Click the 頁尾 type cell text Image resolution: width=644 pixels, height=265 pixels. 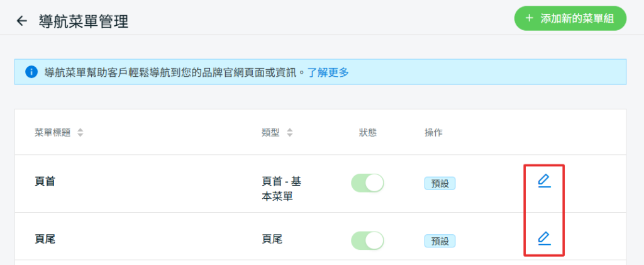272,239
